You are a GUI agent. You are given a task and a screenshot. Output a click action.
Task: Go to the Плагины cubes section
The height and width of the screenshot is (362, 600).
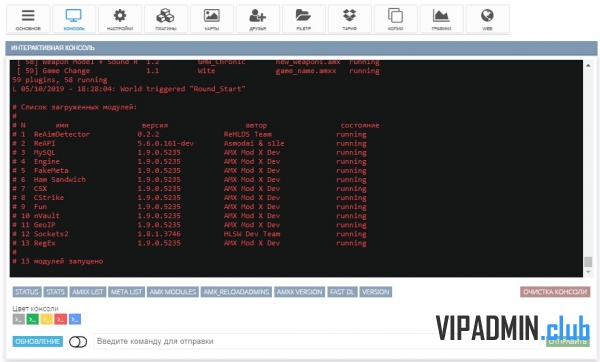pyautogui.click(x=166, y=19)
